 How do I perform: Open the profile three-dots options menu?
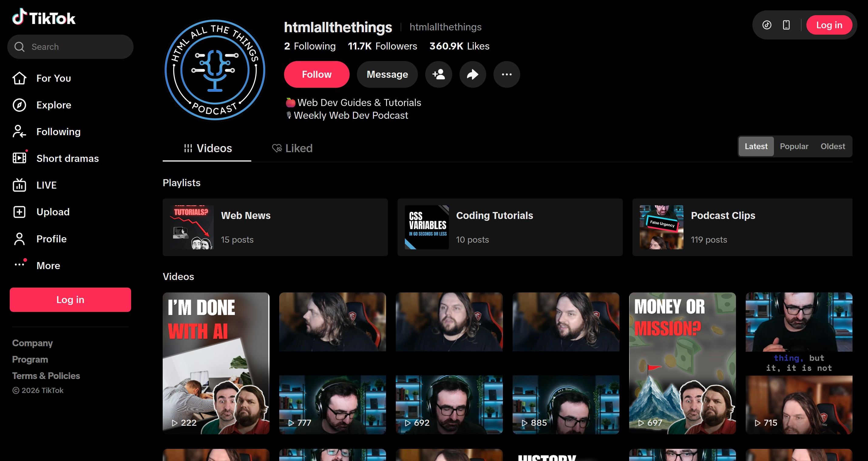pyautogui.click(x=507, y=74)
